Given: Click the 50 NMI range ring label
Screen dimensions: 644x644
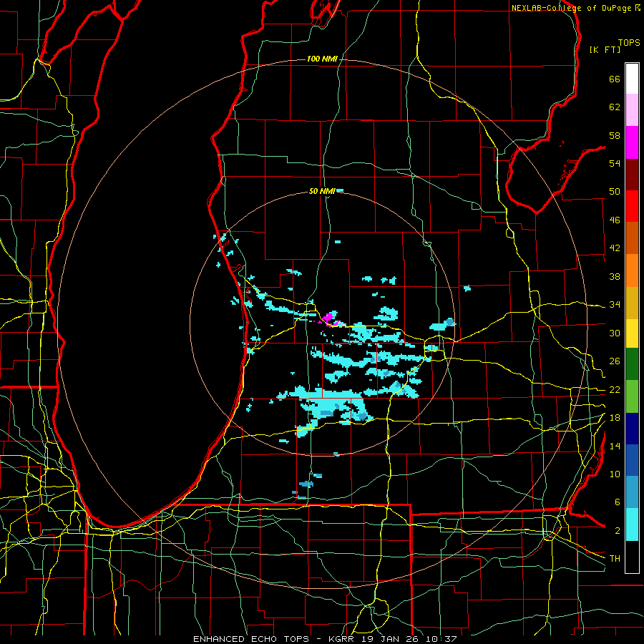Looking at the screenshot, I should 323,191.
